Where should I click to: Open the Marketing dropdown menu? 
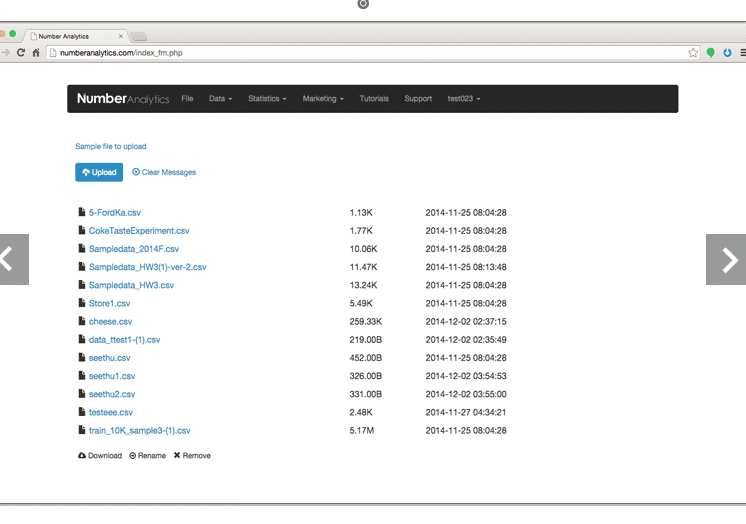click(x=323, y=99)
